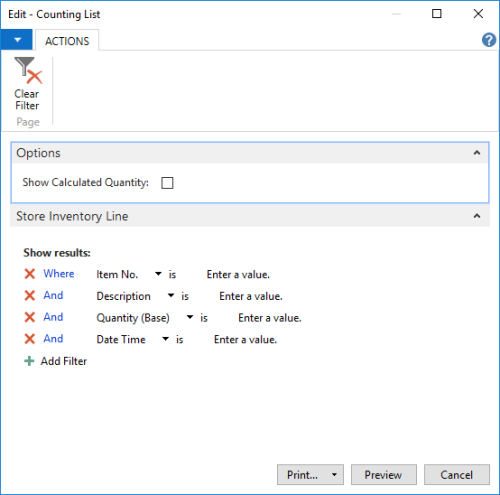Open the Item No. field dropdown arrow
The height and width of the screenshot is (495, 500).
click(x=158, y=274)
